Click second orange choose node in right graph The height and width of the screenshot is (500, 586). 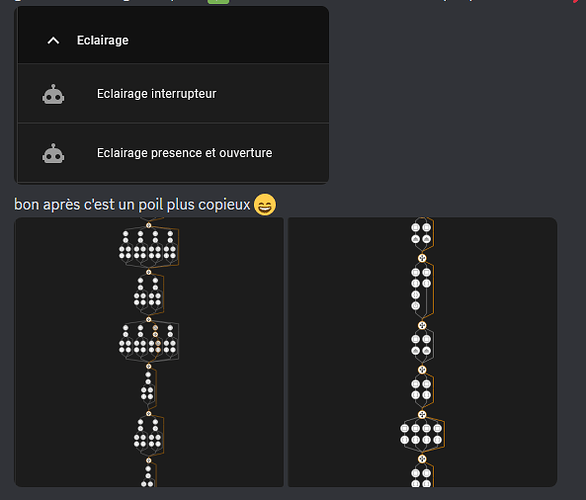(x=422, y=325)
